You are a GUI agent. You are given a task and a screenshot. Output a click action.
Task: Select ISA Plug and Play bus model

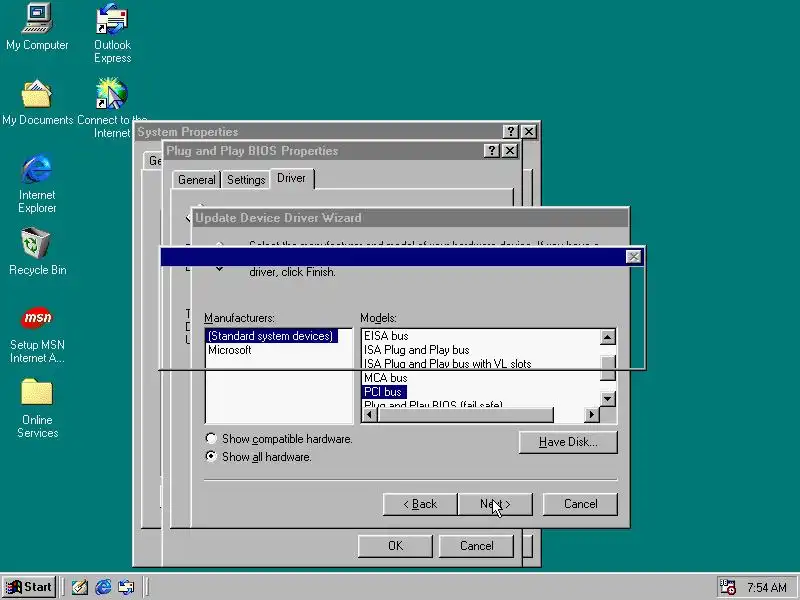tap(416, 350)
